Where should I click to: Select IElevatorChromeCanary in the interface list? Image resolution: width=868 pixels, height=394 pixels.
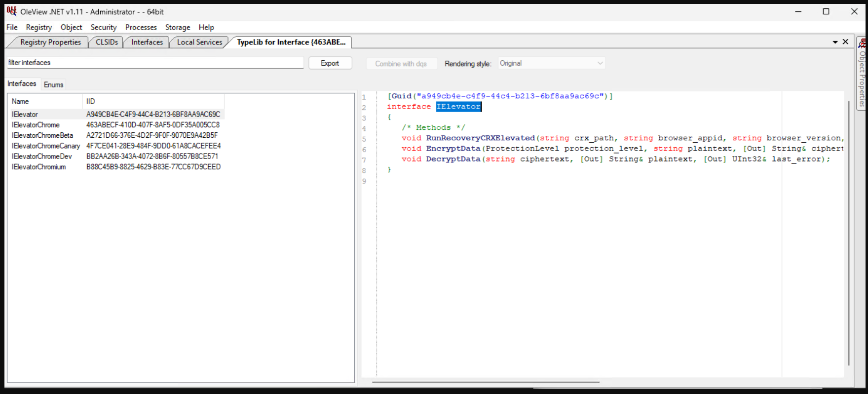[x=45, y=146]
